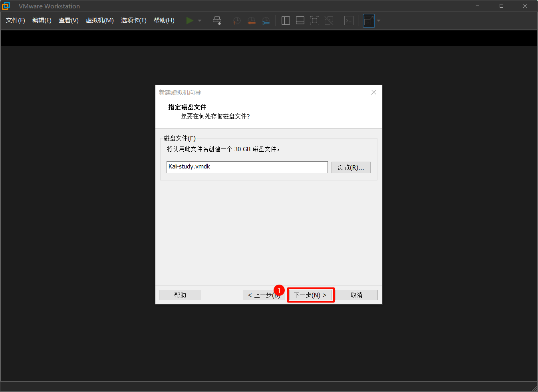Click the revert snapshot icon
This screenshot has height=392, width=538.
point(251,20)
